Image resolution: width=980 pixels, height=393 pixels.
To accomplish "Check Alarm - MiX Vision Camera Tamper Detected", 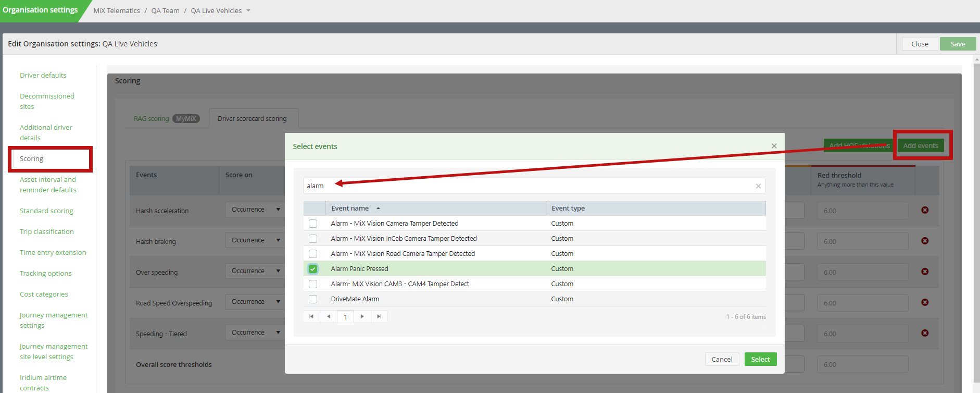I will point(313,224).
